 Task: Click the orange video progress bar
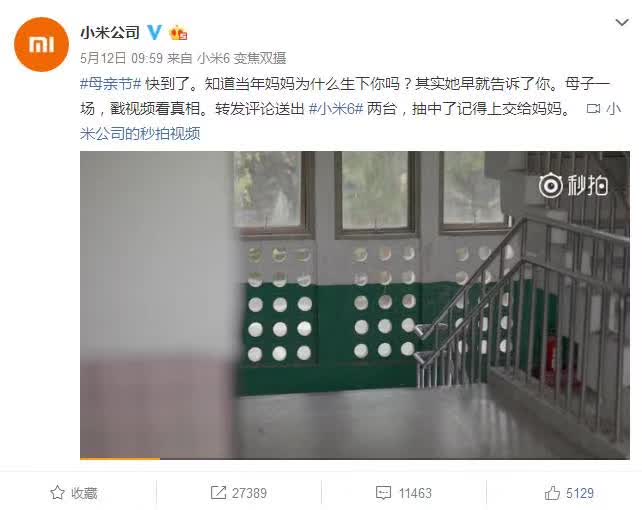(120, 458)
